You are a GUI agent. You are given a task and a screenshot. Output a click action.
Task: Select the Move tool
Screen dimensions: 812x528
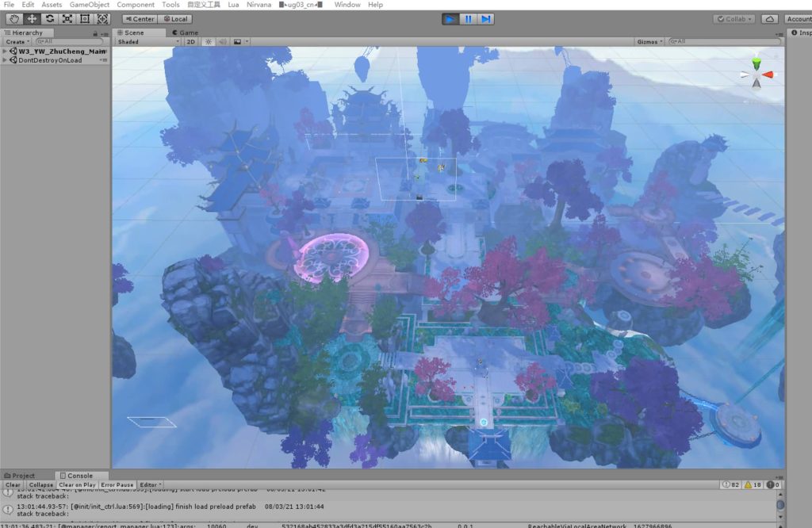tap(32, 18)
